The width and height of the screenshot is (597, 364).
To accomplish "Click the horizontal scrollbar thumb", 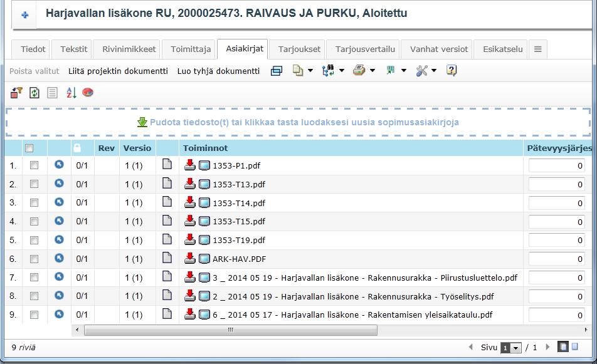I will [231, 330].
